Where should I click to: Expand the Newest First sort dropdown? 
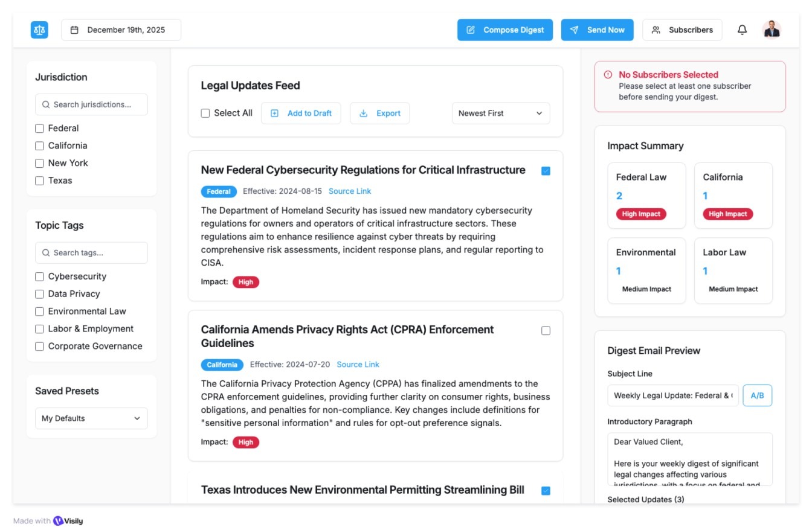[x=500, y=113]
